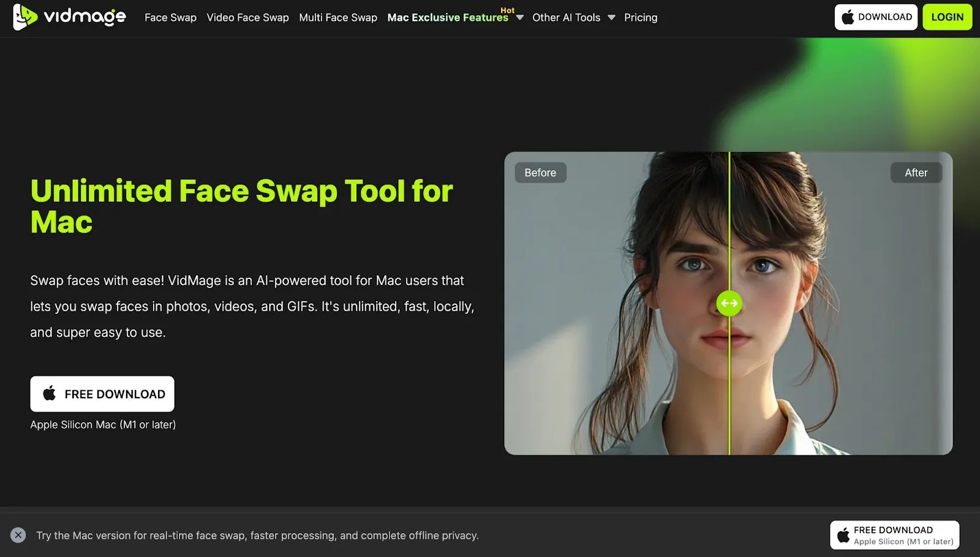
Task: Open the Pricing page
Action: click(x=641, y=18)
